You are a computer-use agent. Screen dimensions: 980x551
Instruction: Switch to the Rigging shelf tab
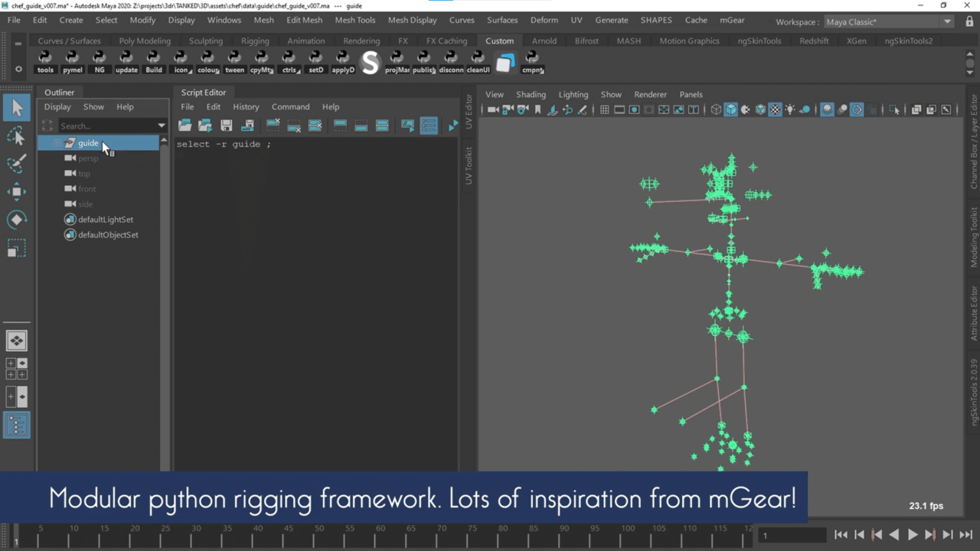click(255, 41)
